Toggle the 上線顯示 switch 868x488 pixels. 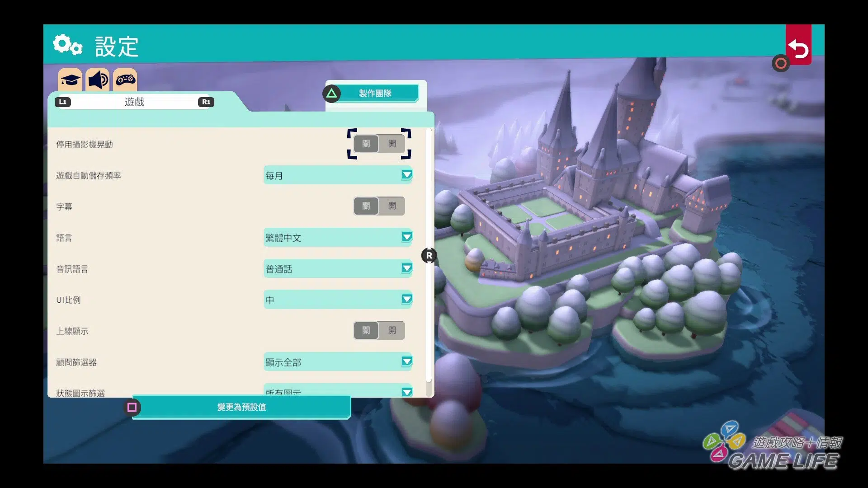tap(379, 331)
